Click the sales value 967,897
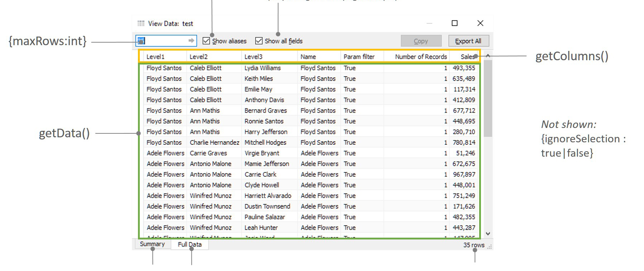The image size is (644, 271). (464, 175)
